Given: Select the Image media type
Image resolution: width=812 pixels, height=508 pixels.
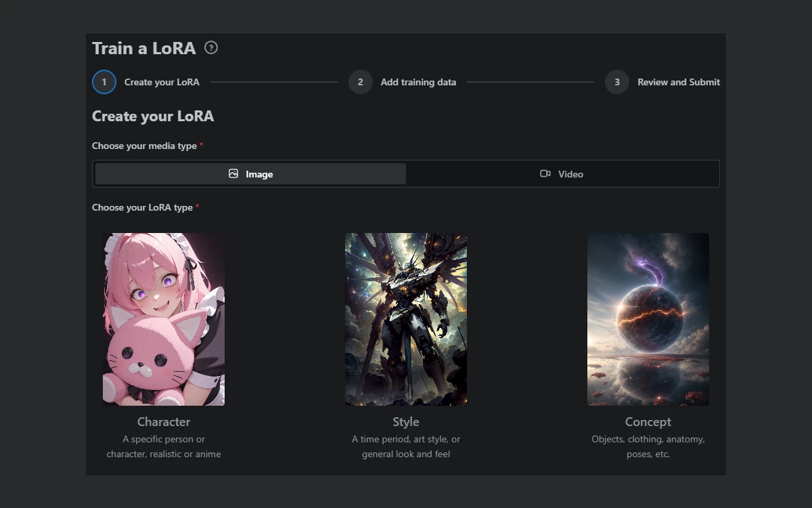Looking at the screenshot, I should (250, 174).
